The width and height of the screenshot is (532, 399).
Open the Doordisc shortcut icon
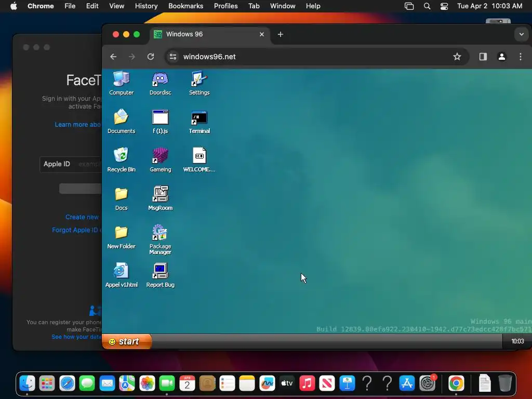click(x=160, y=83)
